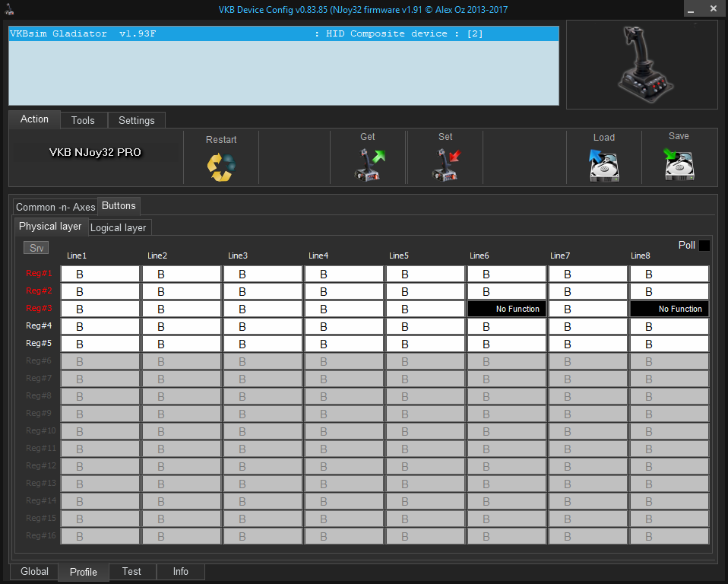
Task: Click Reg#3 Line7 button cell
Action: 587,309
